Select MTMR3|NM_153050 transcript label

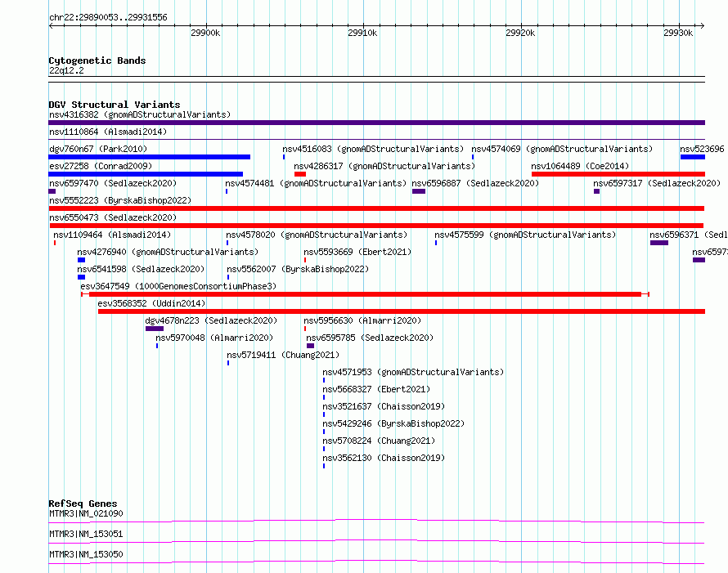pos(86,554)
